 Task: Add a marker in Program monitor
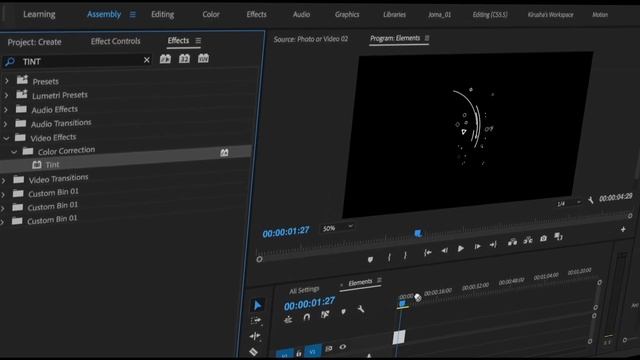[x=370, y=259]
